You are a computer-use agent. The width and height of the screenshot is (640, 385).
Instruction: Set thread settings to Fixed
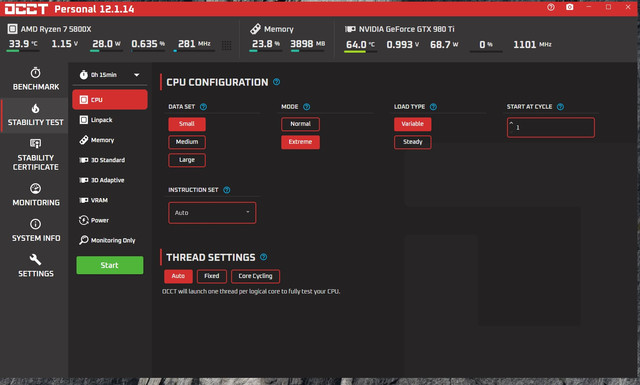[x=212, y=276]
